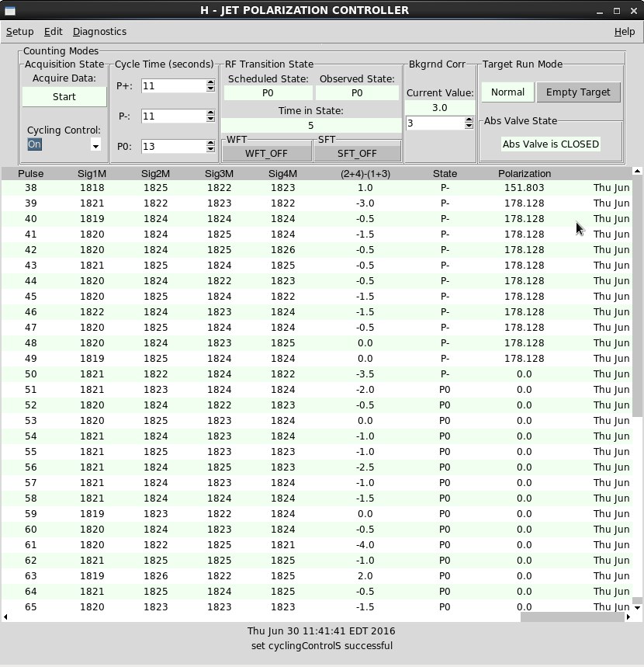Click the Scheduled State P0 field
Viewport: 644px width, 667px height.
tap(268, 93)
